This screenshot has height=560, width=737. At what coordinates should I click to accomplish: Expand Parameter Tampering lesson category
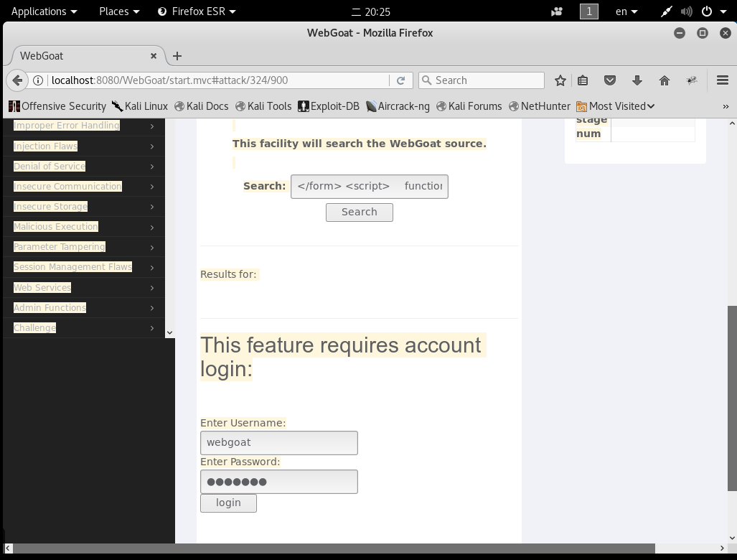point(84,247)
